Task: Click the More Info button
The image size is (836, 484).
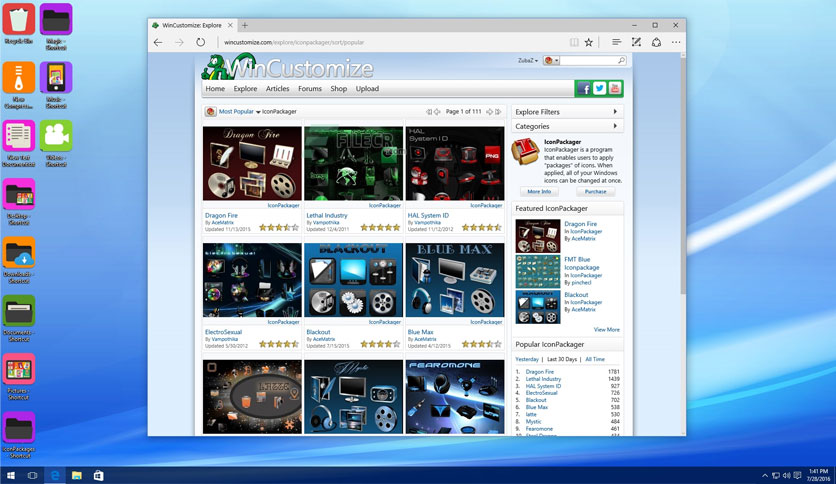Action: pos(539,191)
